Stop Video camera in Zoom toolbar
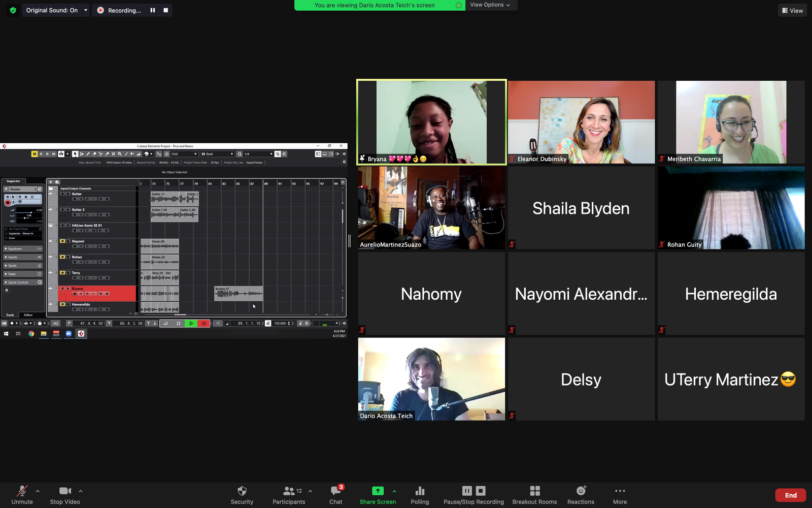Image resolution: width=812 pixels, height=508 pixels. (65, 495)
